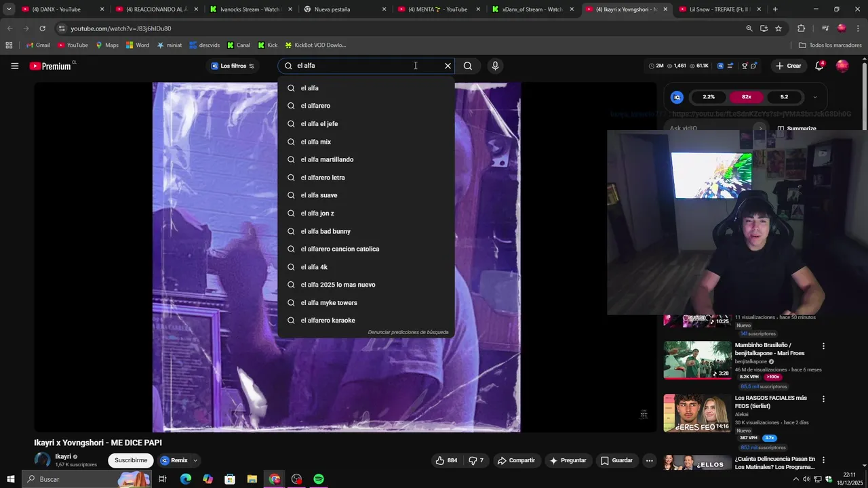Viewport: 868px width, 488px height.
Task: Click the Crear button
Action: [x=788, y=66]
